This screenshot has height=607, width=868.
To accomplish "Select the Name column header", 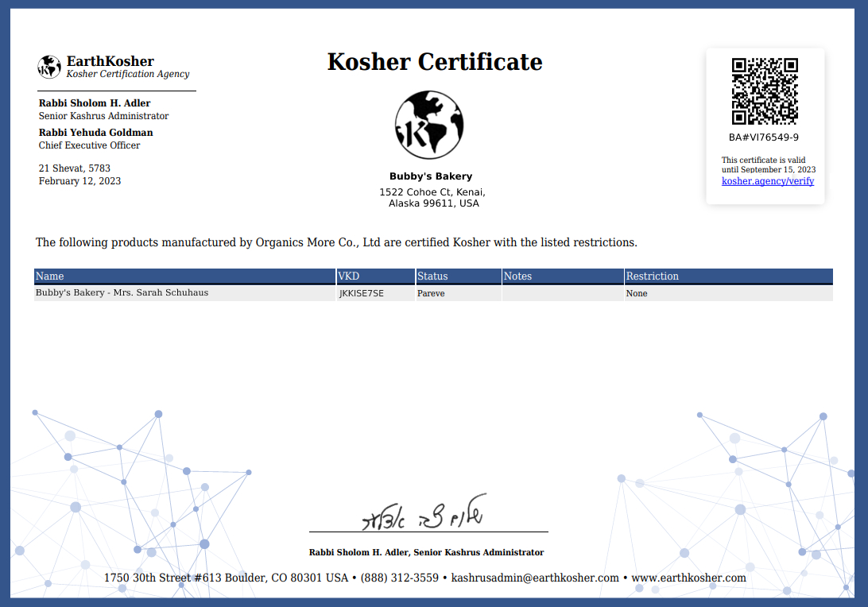I will click(48, 276).
